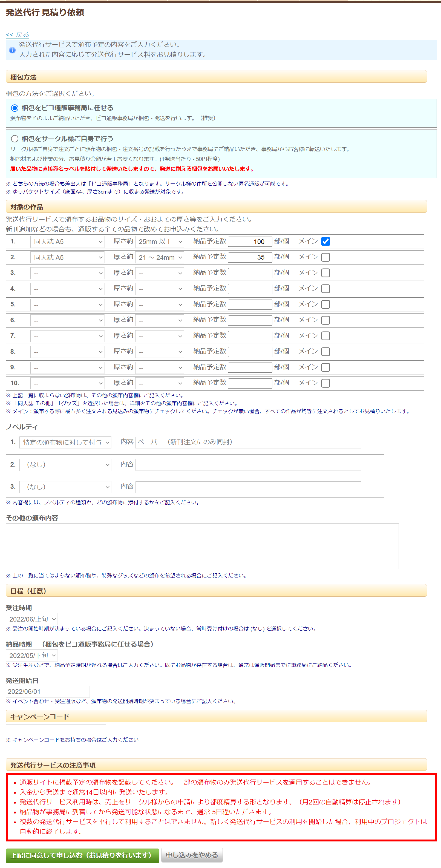
Task: Click the キャンペーンコード input field
Action: pyautogui.click(x=56, y=730)
